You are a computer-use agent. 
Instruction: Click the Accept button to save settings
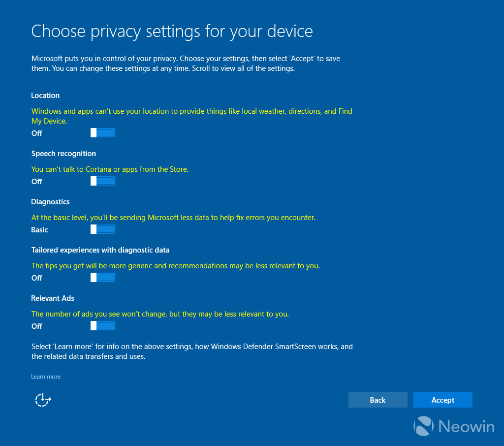(x=442, y=400)
